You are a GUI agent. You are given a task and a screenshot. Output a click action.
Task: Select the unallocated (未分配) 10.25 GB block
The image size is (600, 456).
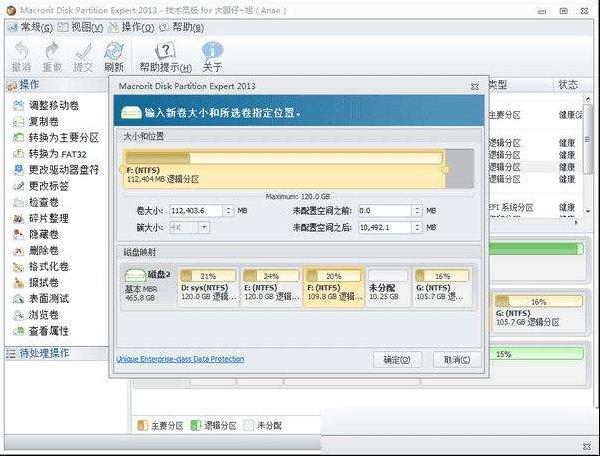(388, 287)
